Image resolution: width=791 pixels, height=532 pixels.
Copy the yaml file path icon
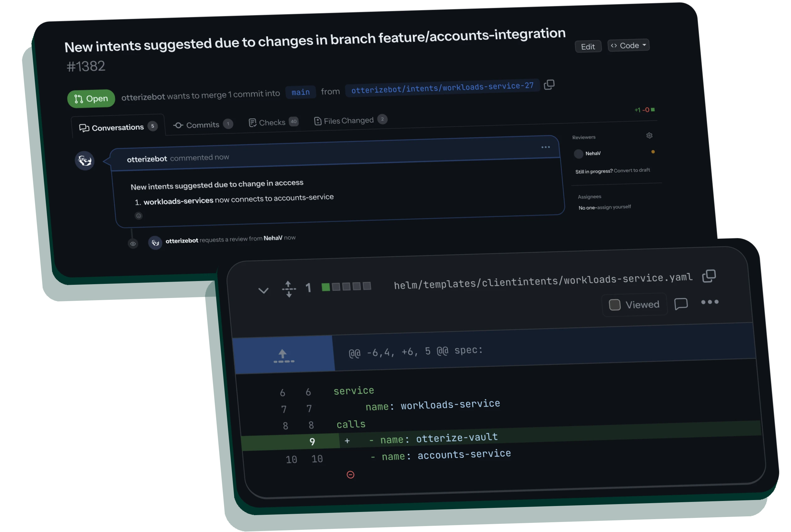tap(709, 276)
